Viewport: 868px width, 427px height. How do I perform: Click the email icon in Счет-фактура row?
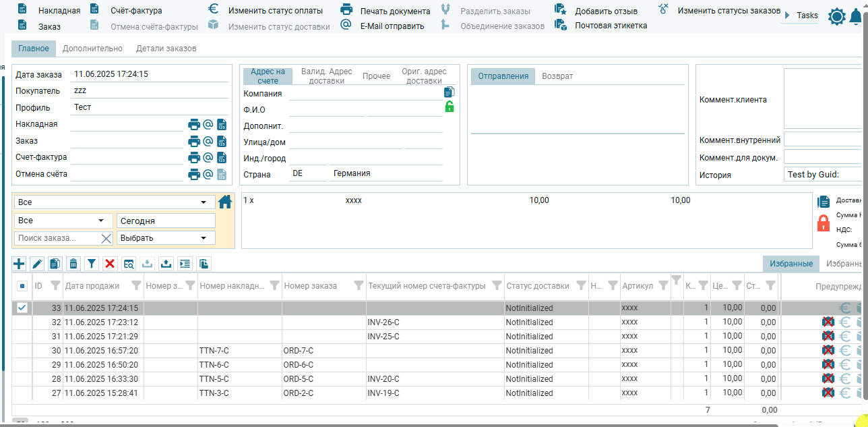208,157
